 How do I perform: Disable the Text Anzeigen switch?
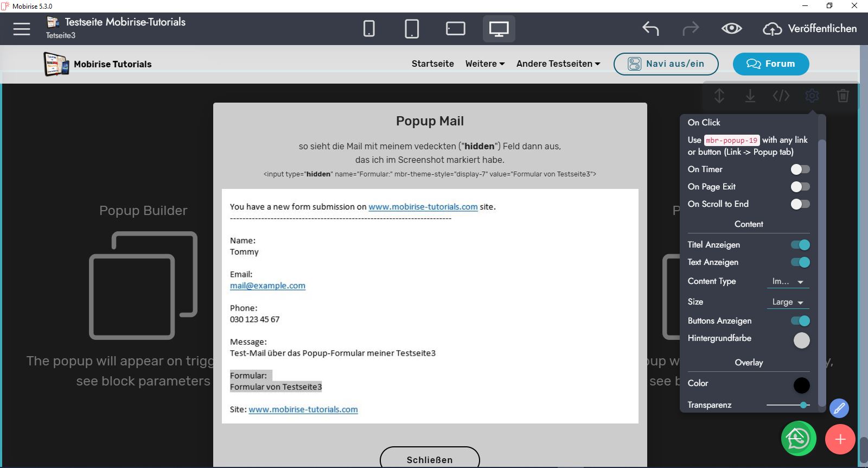coord(800,262)
